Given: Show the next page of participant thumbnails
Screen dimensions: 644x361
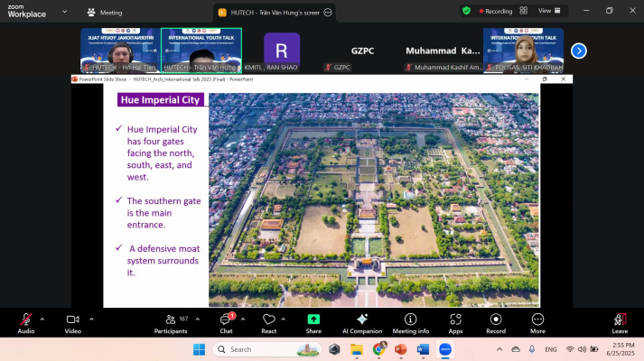Looking at the screenshot, I should (x=579, y=51).
